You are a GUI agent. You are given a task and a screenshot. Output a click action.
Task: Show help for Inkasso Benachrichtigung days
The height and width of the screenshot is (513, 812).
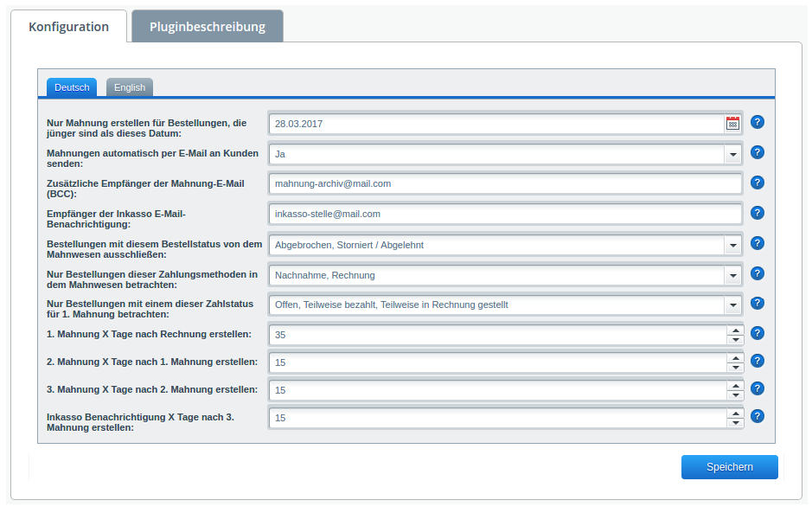(x=758, y=416)
